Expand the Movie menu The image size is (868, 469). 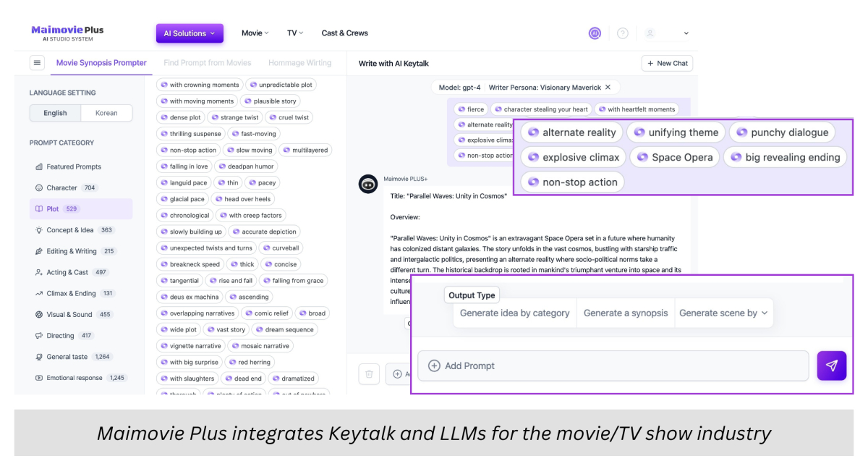255,33
